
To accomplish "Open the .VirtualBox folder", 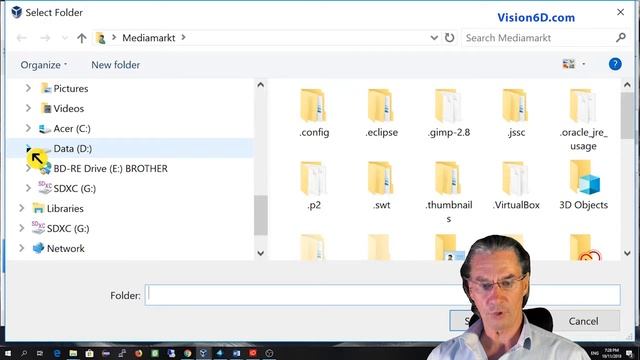I will 516,186.
